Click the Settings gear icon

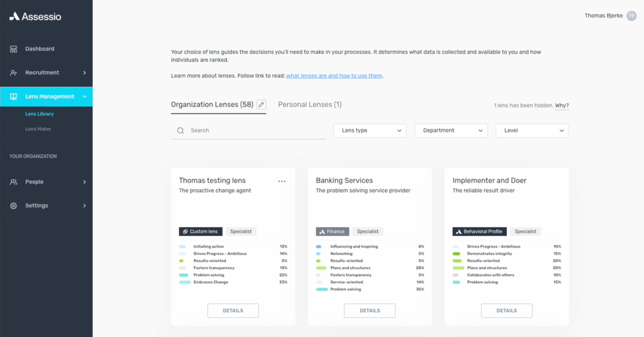[13, 206]
